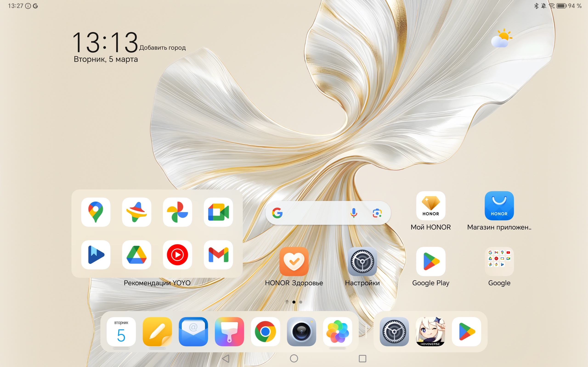
Task: Open Gmail app icon
Action: [x=218, y=255]
